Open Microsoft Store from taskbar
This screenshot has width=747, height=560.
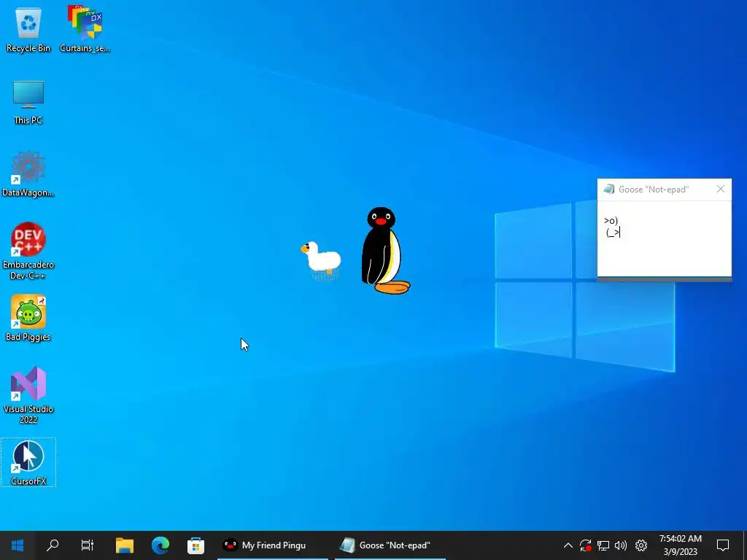[x=196, y=545]
